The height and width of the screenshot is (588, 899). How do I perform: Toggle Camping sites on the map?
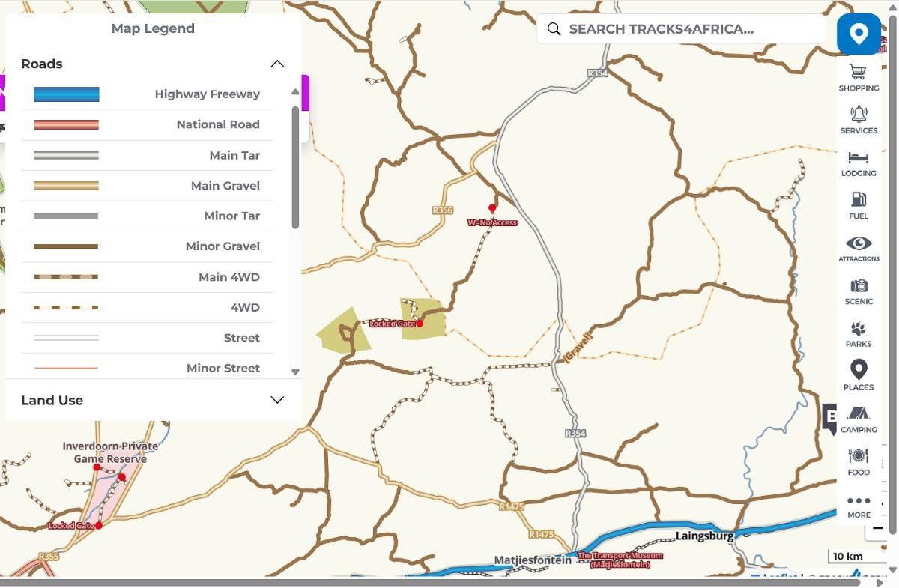click(859, 419)
